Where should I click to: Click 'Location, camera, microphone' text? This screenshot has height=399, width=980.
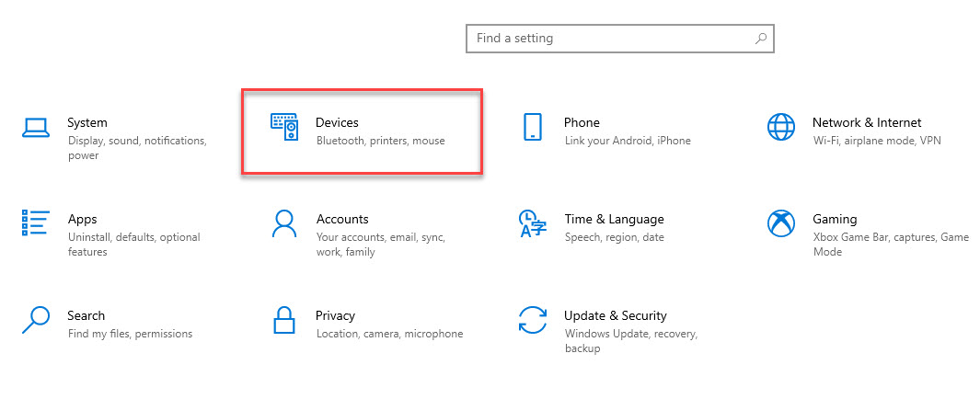click(x=390, y=334)
